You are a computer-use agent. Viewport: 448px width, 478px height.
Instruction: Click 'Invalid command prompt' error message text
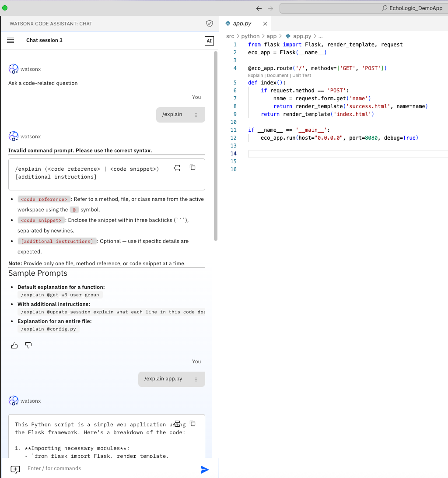pyautogui.click(x=80, y=151)
